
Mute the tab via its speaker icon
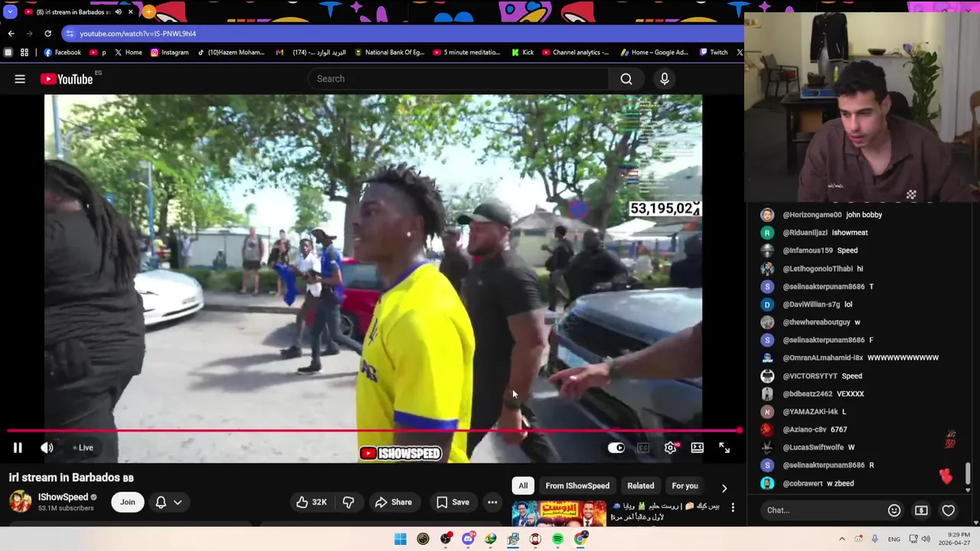(x=118, y=12)
